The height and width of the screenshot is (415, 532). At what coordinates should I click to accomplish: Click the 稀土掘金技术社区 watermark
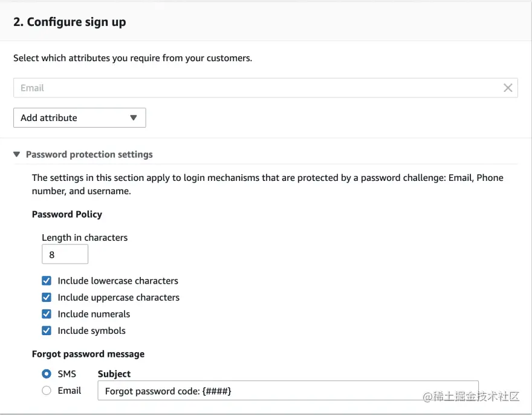[470, 397]
